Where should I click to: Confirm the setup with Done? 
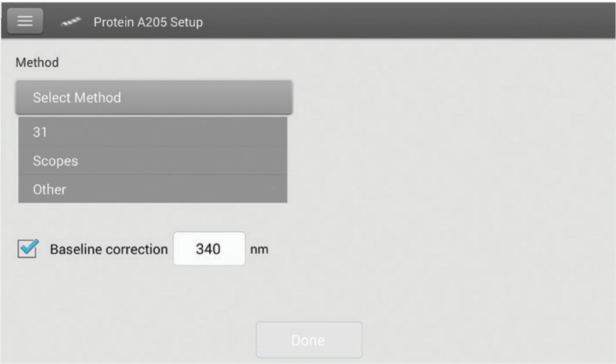coord(309,340)
